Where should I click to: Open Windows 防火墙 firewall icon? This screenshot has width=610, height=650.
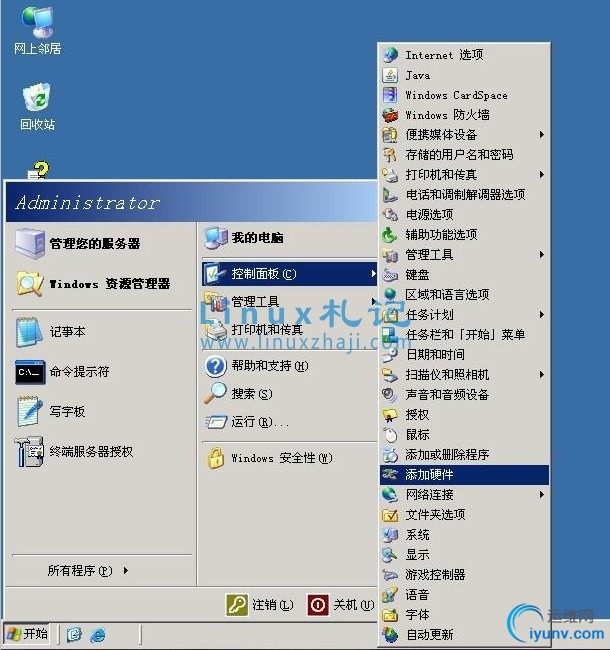pos(390,115)
